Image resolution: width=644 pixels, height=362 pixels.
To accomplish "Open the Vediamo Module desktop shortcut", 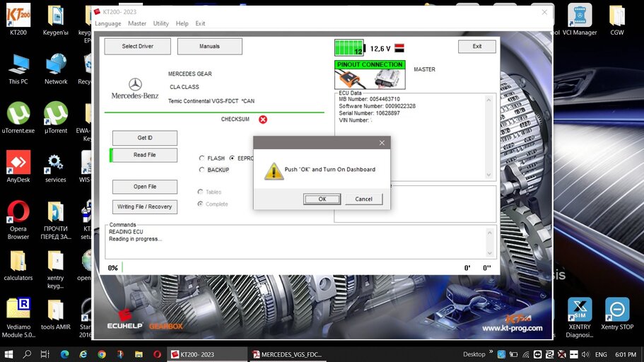I will (18, 317).
